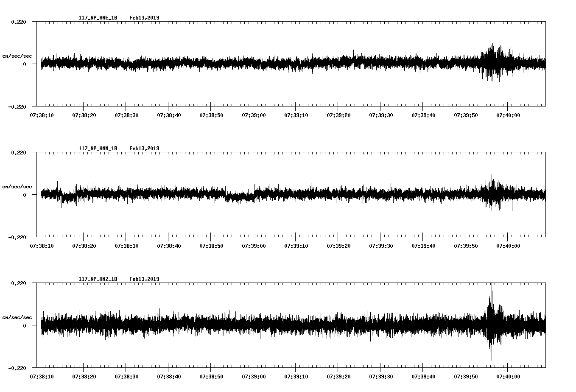576x392 pixels.
Task: Click the zero axis label on HNE plot
Action: [24, 64]
